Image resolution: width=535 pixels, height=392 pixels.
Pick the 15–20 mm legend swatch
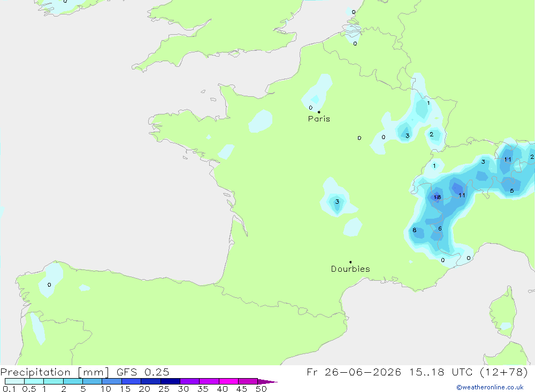(x=131, y=381)
